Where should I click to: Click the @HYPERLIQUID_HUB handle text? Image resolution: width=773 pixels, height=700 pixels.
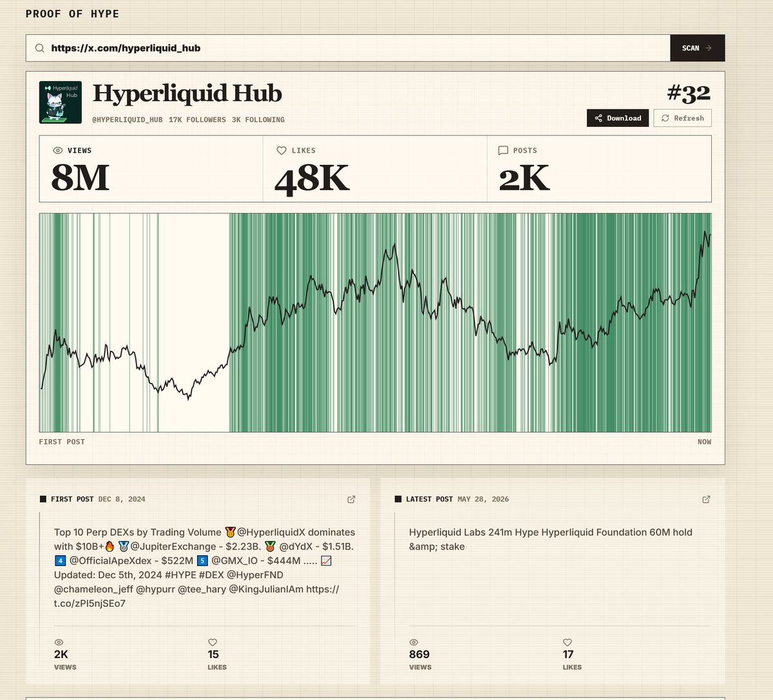[128, 120]
